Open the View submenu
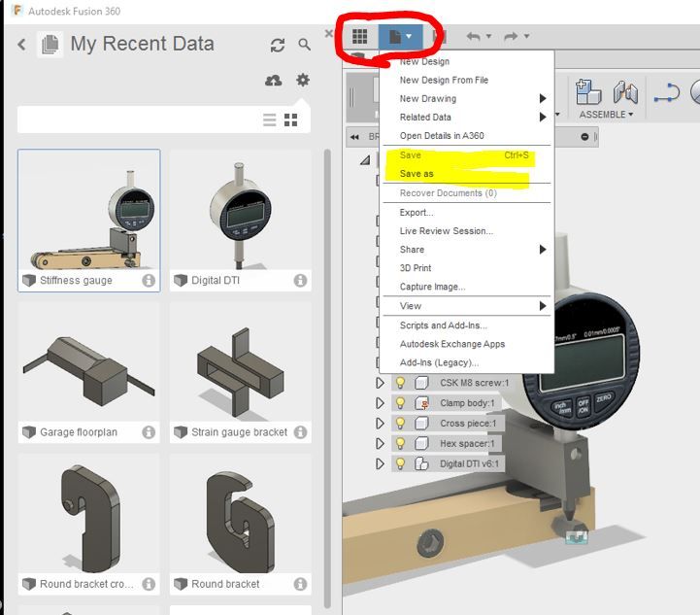This screenshot has height=615, width=700. (467, 306)
